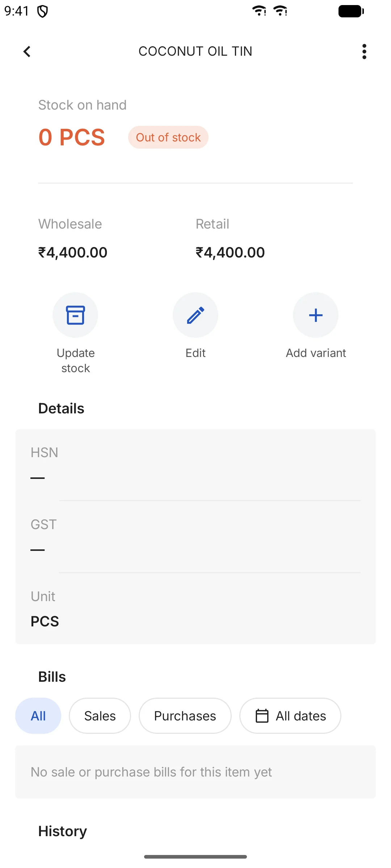Screen dimensions: 391x868
Task: Tap the Update stock label
Action: point(76,361)
